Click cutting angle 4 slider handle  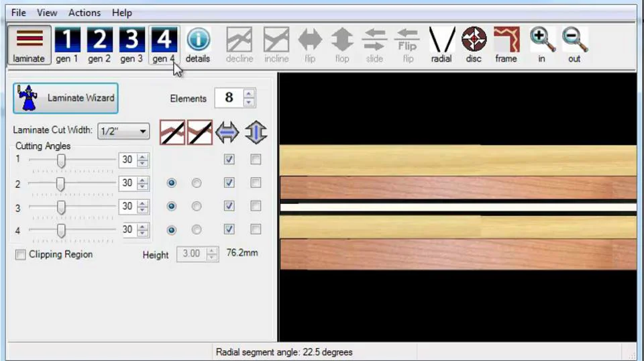[61, 231]
